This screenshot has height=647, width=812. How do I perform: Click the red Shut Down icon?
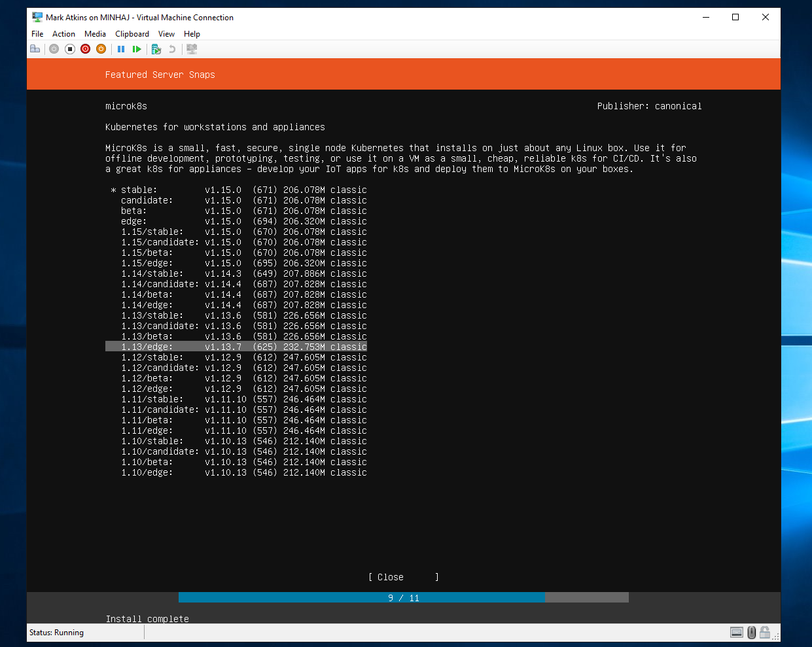coord(85,49)
